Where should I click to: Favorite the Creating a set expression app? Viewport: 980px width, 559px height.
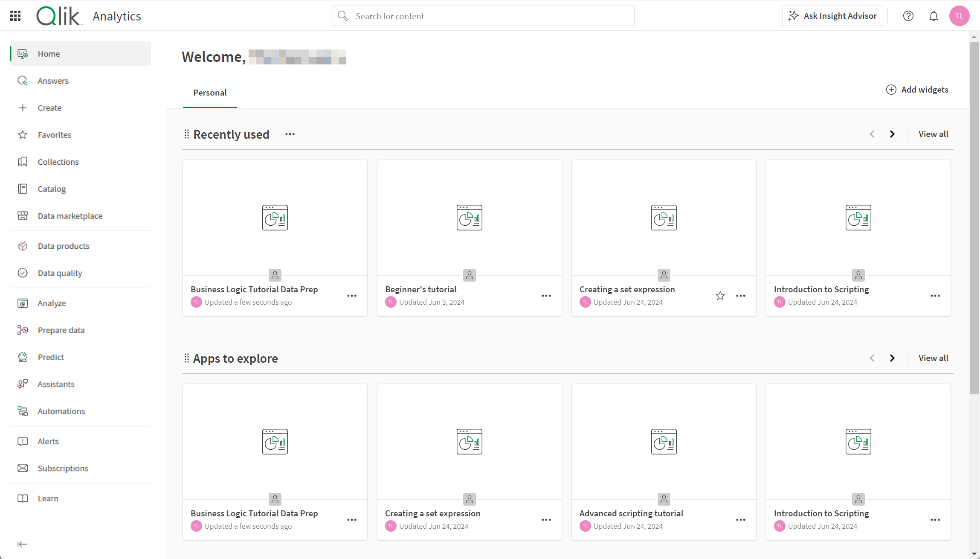click(x=720, y=296)
